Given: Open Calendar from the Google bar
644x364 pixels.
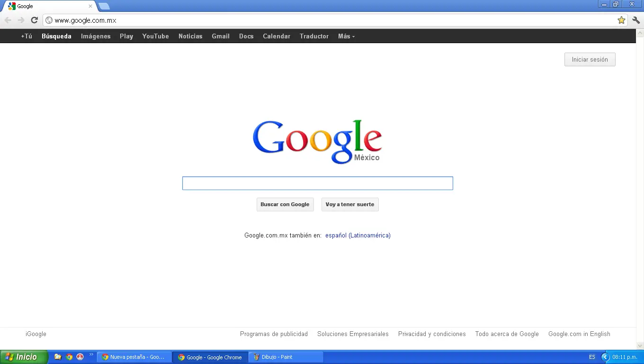Looking at the screenshot, I should [x=277, y=36].
